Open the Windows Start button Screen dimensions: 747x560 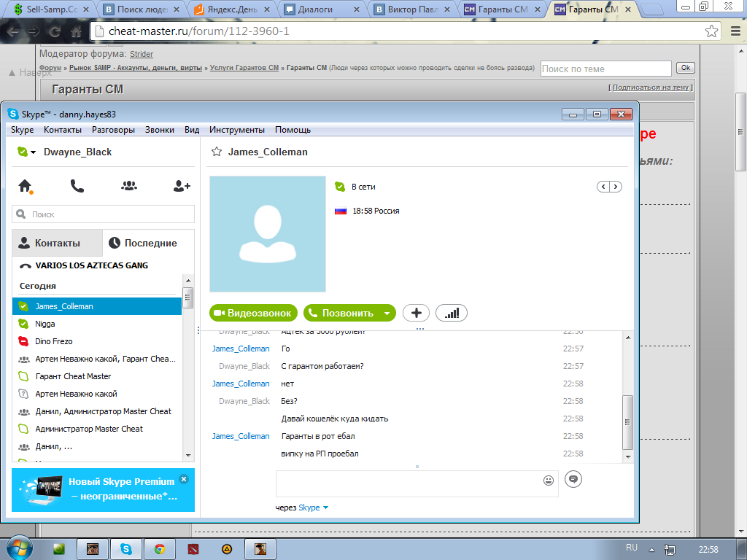click(x=19, y=548)
